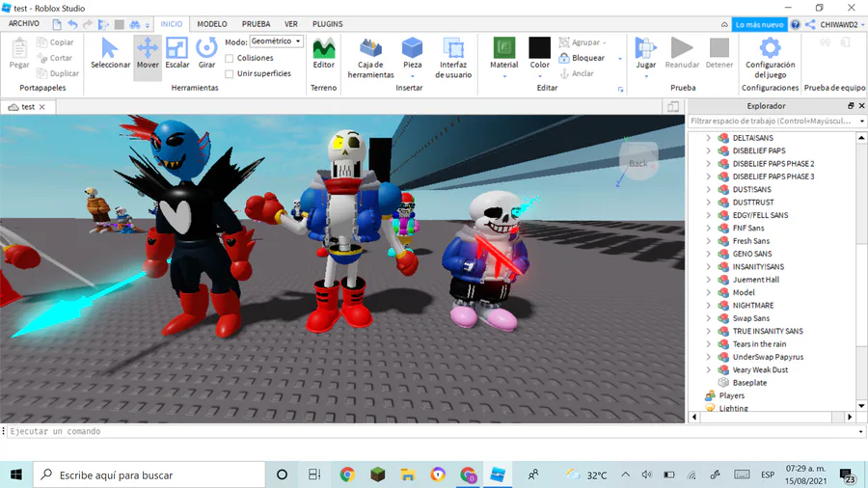The image size is (868, 488).
Task: Open the Roblox Studio taskbar icon
Action: (497, 474)
